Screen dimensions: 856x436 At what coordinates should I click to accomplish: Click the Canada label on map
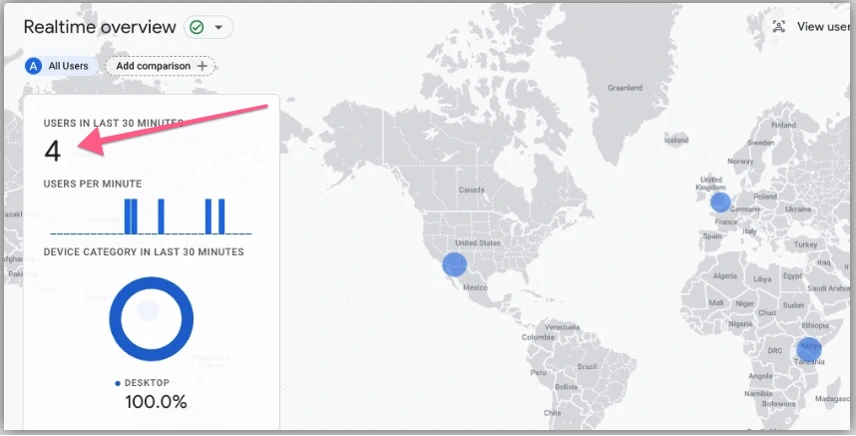click(471, 190)
